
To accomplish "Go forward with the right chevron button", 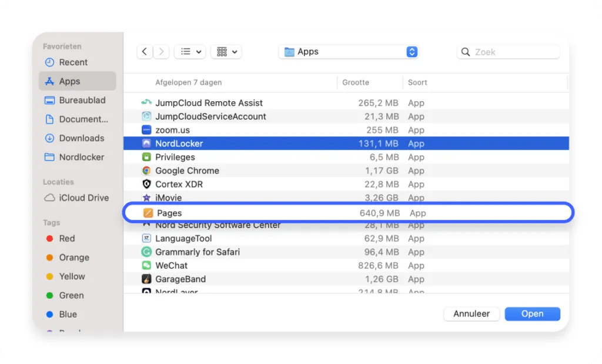I will pos(161,51).
